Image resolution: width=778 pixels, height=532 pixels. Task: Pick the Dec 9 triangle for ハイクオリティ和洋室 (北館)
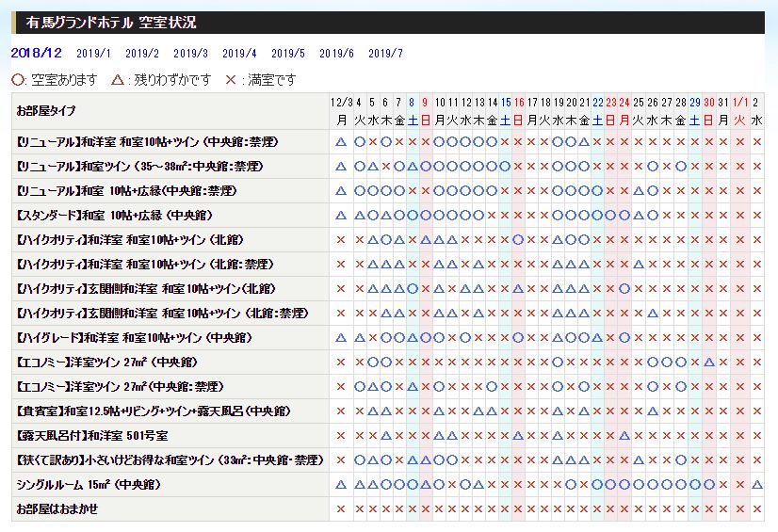pyautogui.click(x=425, y=240)
